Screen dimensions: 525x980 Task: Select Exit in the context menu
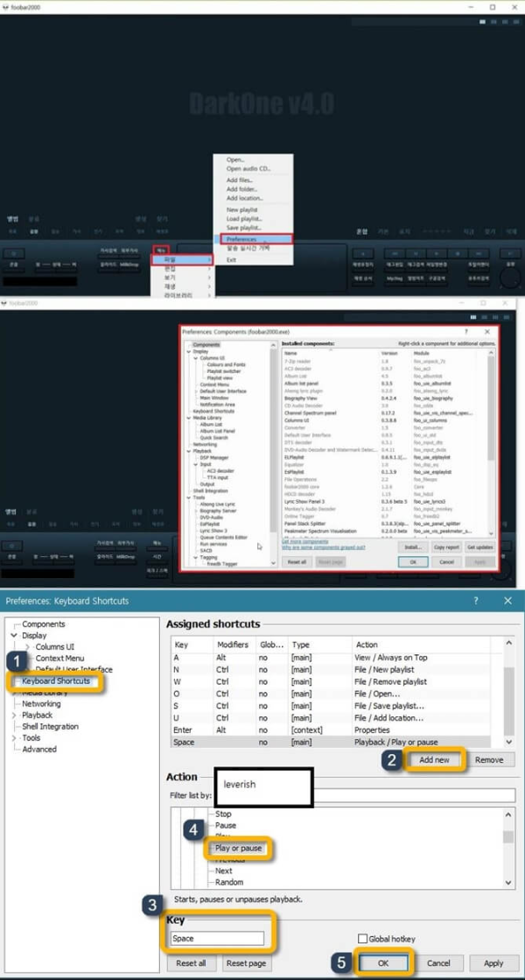tap(232, 259)
